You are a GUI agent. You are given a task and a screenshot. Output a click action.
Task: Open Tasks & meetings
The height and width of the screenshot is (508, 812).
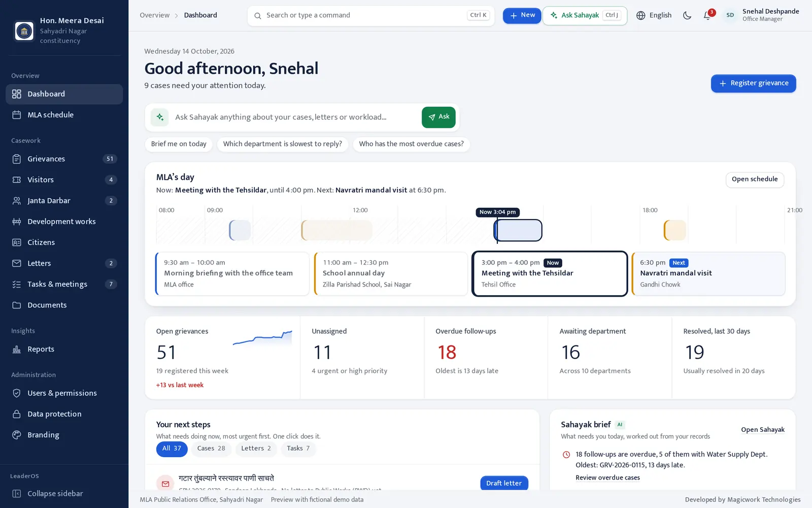pos(64,284)
